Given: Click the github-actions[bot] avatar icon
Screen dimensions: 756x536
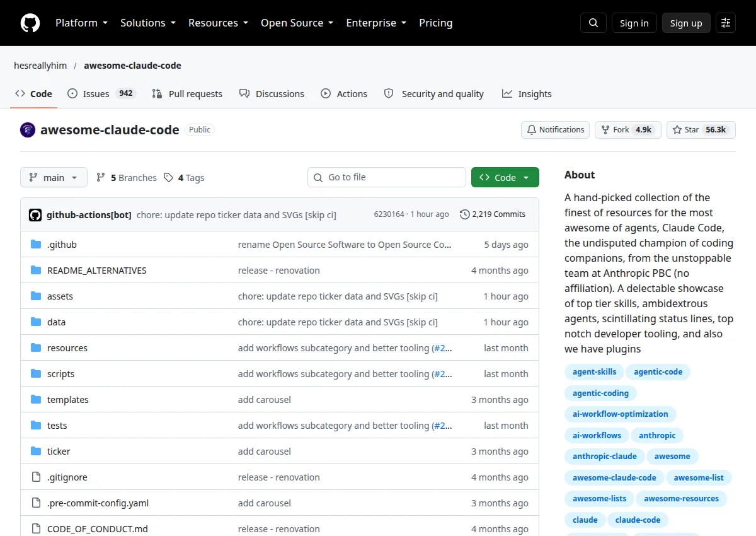Looking at the screenshot, I should point(35,214).
